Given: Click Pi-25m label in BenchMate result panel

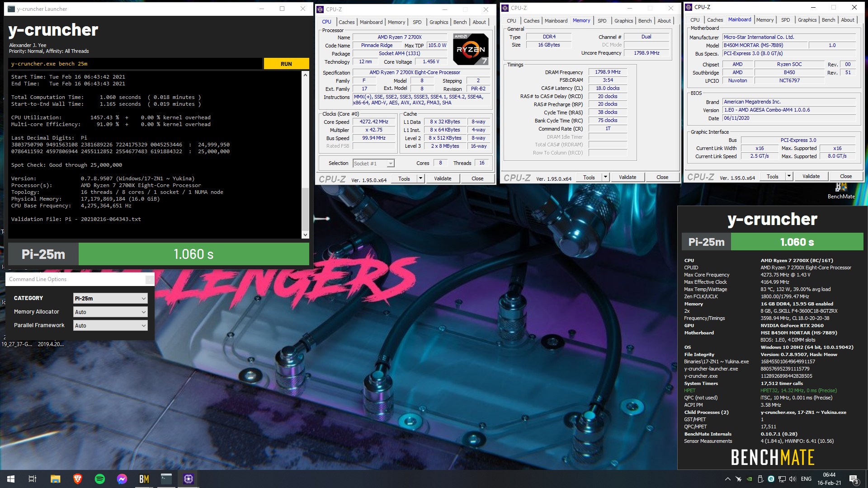Looking at the screenshot, I should click(x=706, y=242).
